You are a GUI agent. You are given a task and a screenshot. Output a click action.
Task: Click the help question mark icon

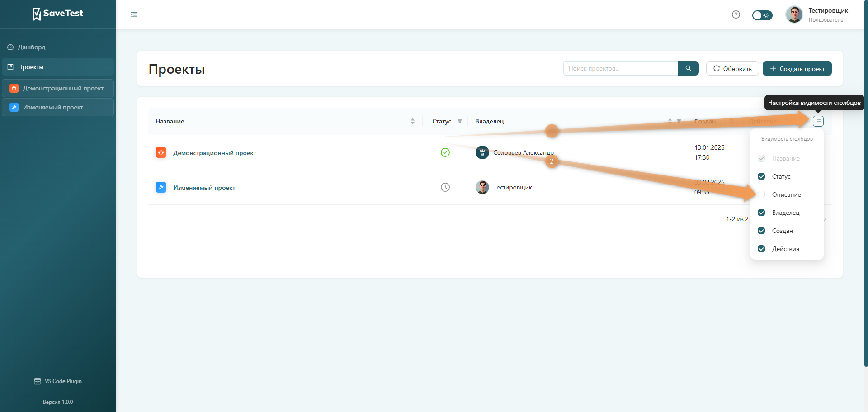click(x=736, y=14)
